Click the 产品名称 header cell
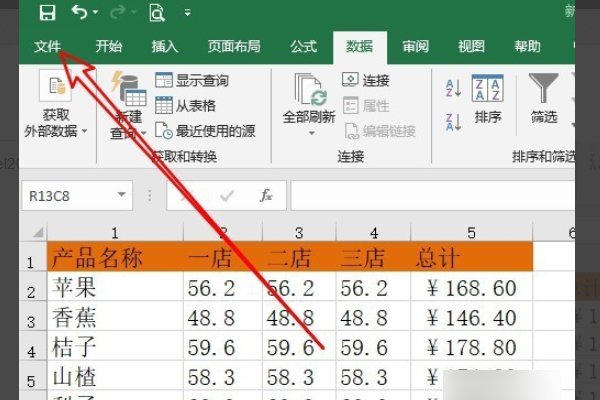Screen dimensions: 600x400 pyautogui.click(x=115, y=256)
